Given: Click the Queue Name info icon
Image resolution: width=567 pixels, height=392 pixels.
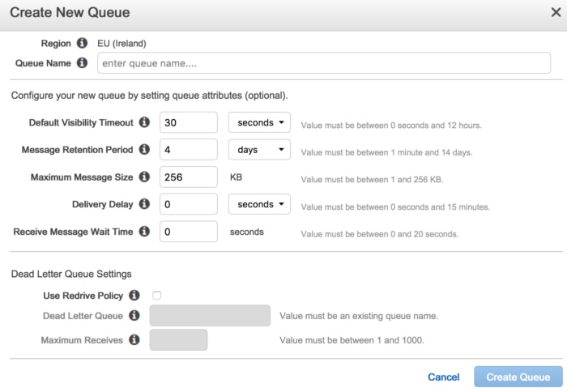Looking at the screenshot, I should [x=82, y=62].
